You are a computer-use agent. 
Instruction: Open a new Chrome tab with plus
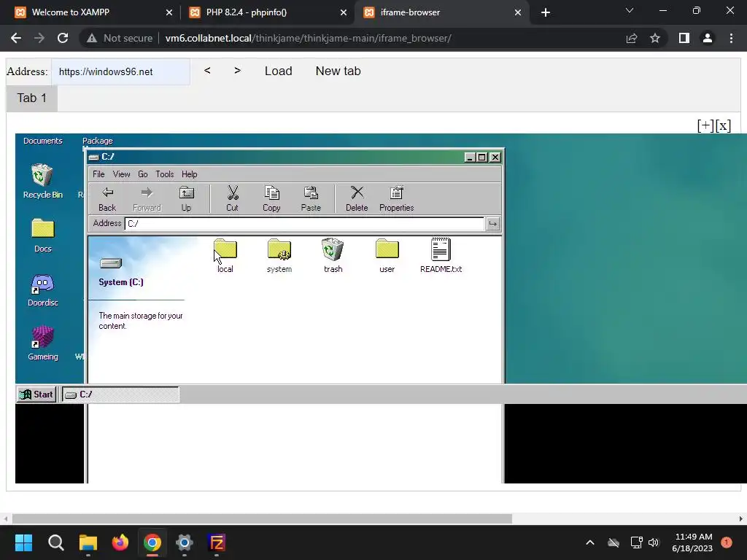[546, 12]
